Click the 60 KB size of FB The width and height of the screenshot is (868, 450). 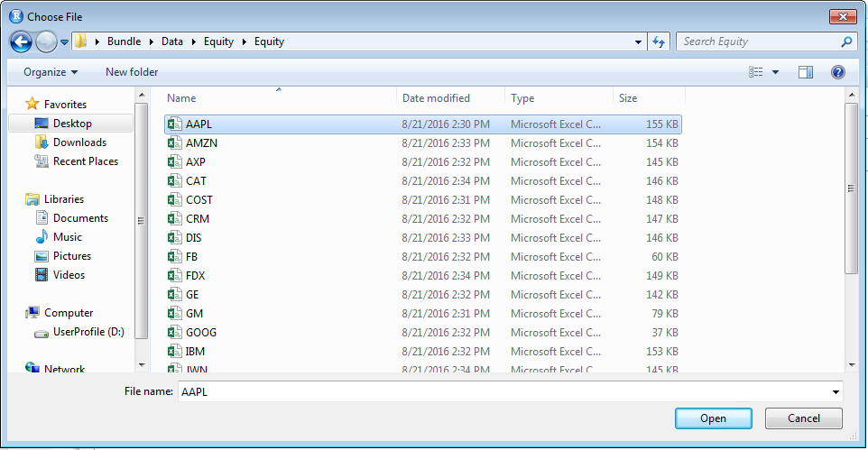[664, 256]
